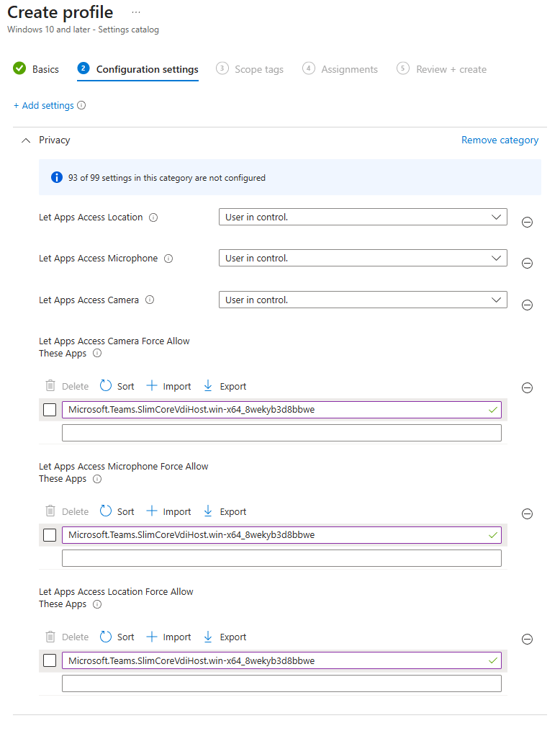Remove the Let Apps Access Camera setting
The width and height of the screenshot is (560, 749).
[527, 305]
